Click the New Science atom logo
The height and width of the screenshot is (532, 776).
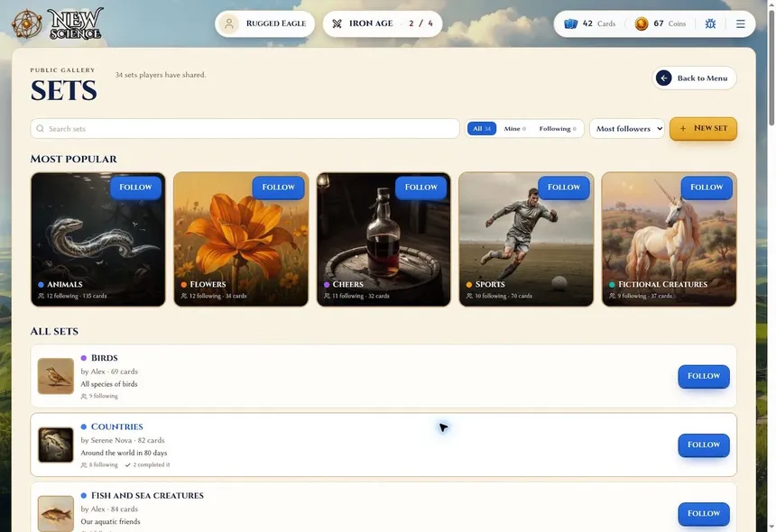coord(27,23)
